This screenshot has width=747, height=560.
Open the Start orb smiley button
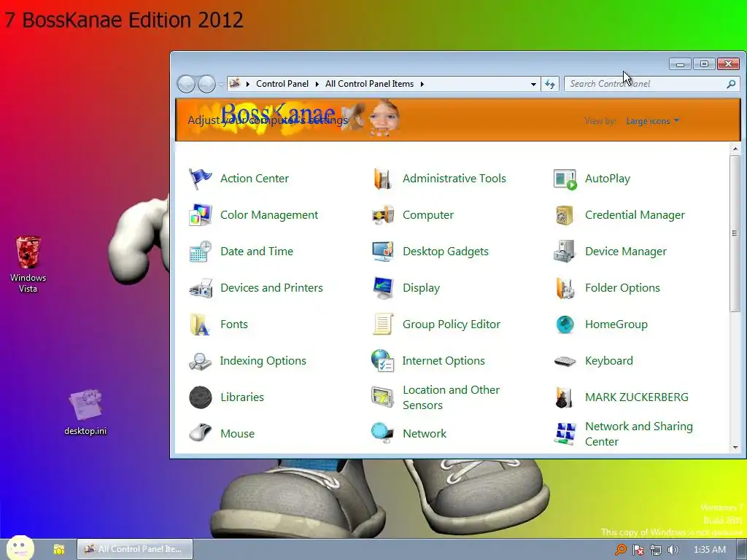[20, 548]
